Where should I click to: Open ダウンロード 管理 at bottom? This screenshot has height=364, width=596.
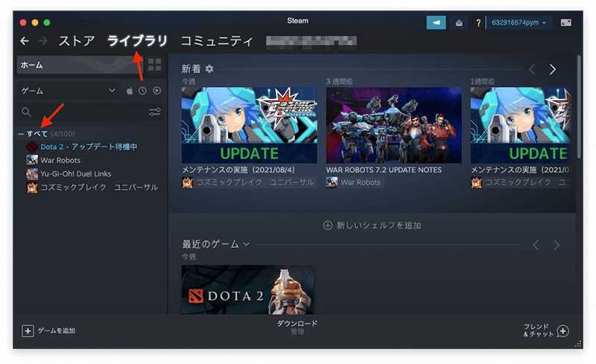(x=297, y=327)
